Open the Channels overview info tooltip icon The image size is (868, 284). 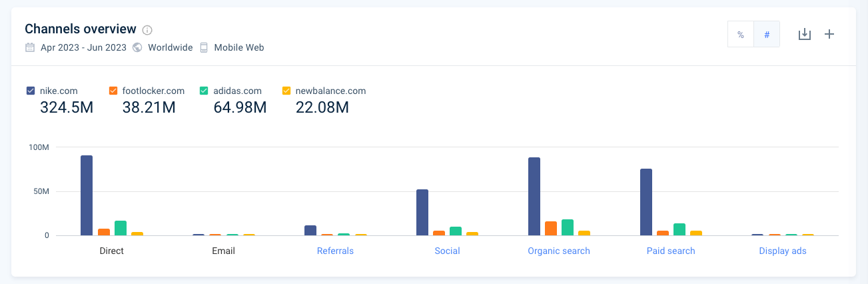(148, 30)
